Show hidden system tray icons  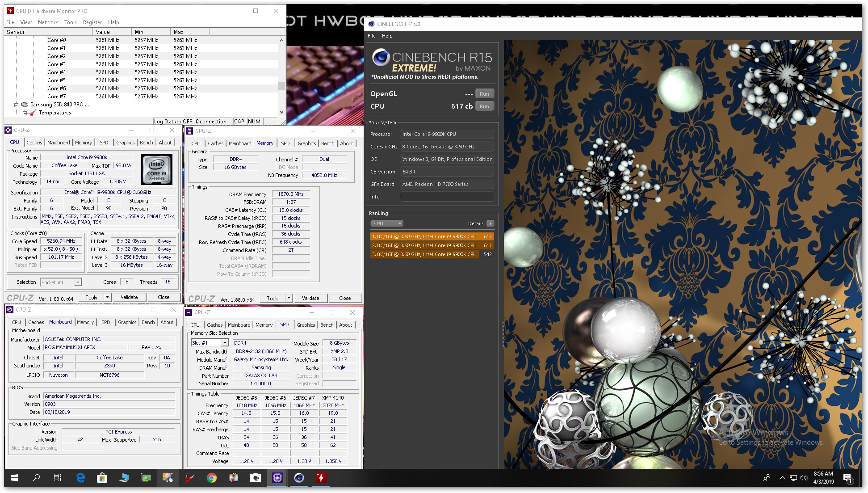click(x=782, y=478)
